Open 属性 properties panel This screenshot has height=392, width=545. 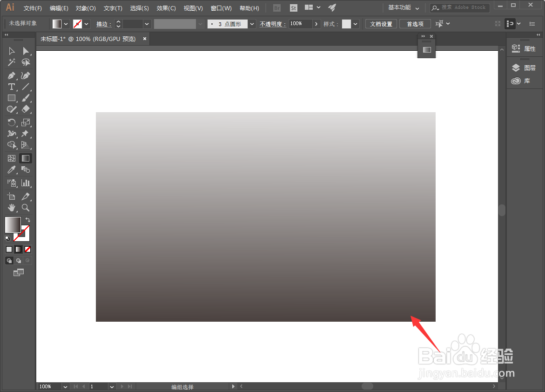coord(524,49)
